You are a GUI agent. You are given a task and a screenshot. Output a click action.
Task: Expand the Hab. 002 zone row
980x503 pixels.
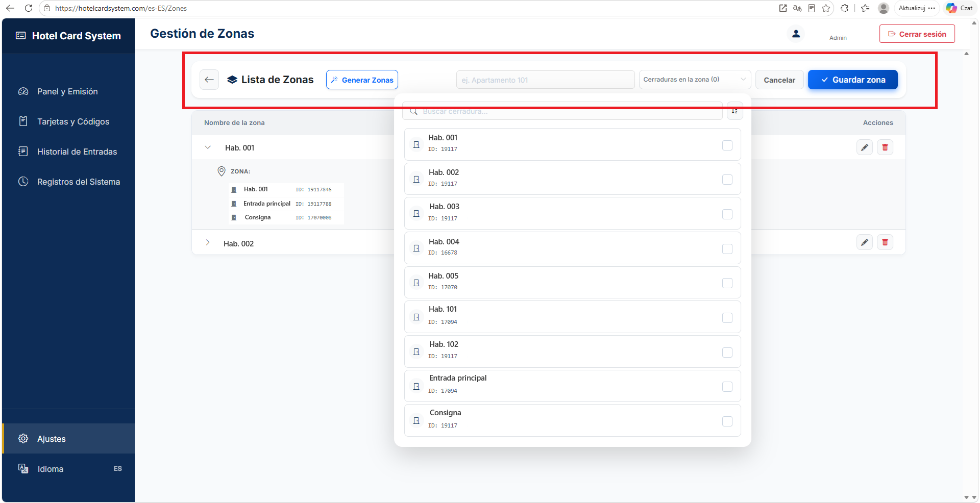tap(208, 243)
